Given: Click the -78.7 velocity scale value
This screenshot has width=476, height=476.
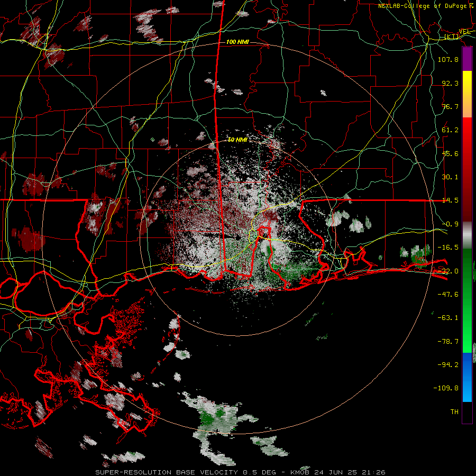Looking at the screenshot, I should tap(448, 342).
